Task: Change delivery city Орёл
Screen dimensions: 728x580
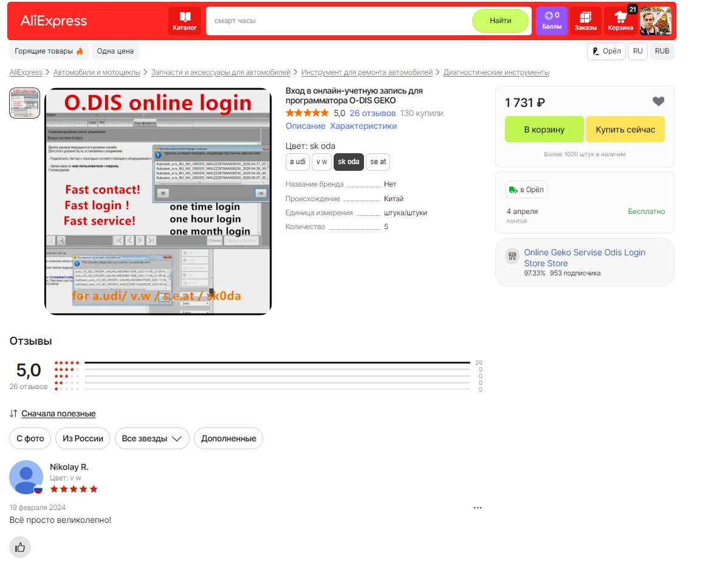Action: 606,51
